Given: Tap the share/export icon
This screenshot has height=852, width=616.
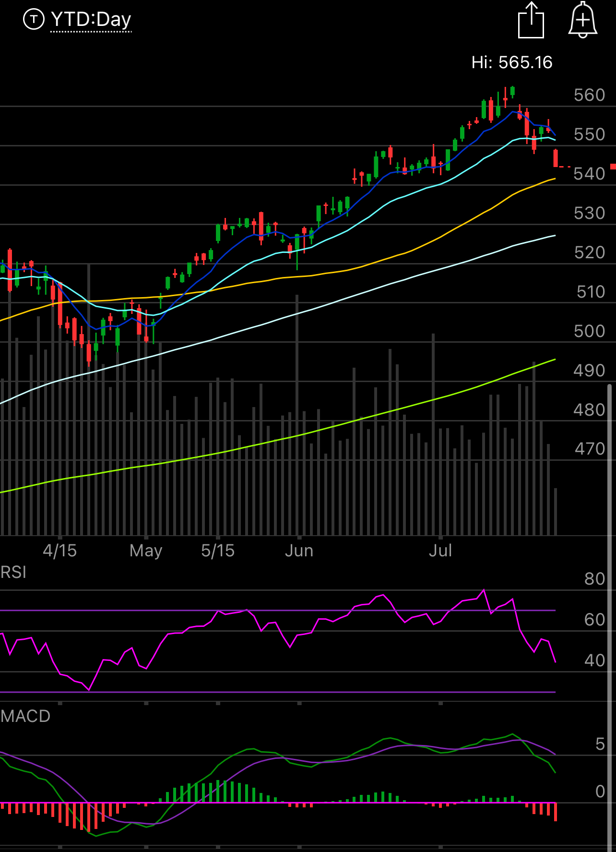Looking at the screenshot, I should pyautogui.click(x=531, y=20).
